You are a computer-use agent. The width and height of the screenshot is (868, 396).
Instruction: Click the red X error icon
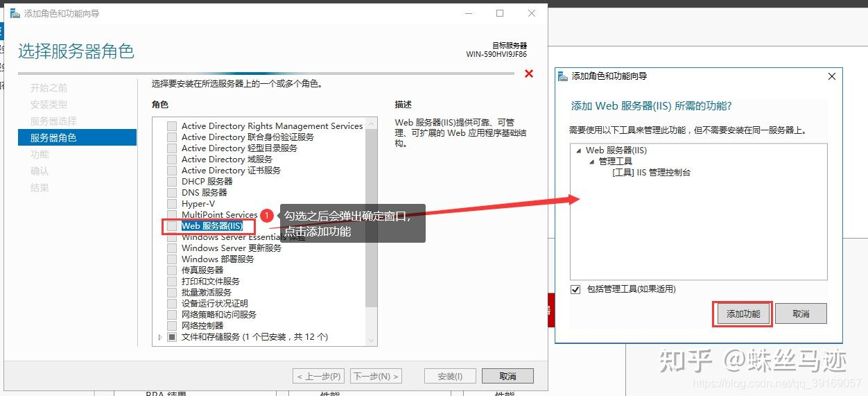pyautogui.click(x=529, y=74)
